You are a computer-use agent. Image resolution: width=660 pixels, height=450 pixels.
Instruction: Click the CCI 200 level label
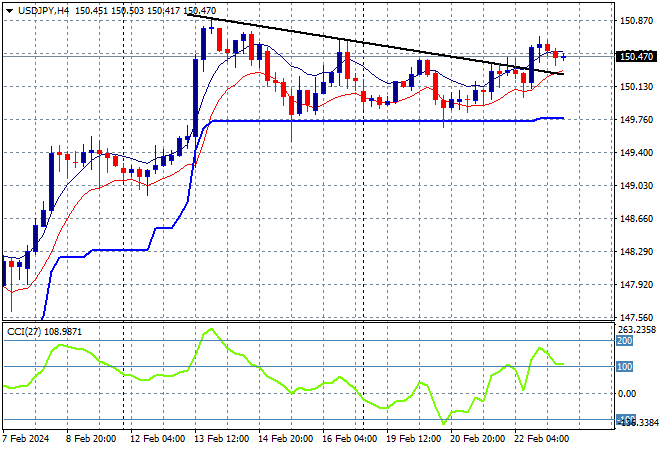(625, 341)
